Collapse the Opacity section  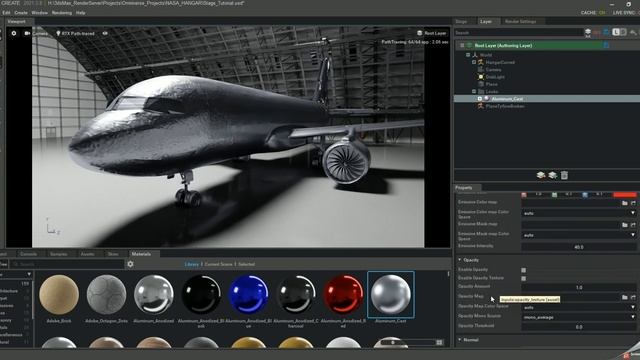460,260
